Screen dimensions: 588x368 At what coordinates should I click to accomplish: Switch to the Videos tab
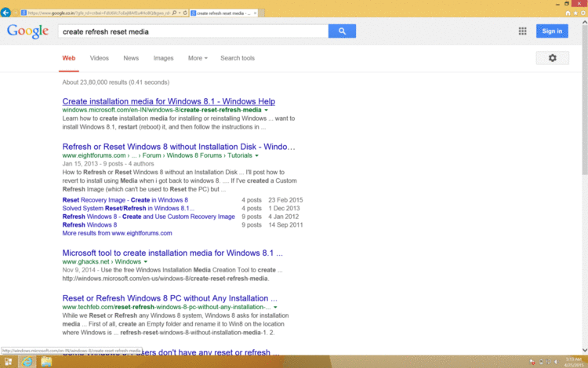(99, 58)
